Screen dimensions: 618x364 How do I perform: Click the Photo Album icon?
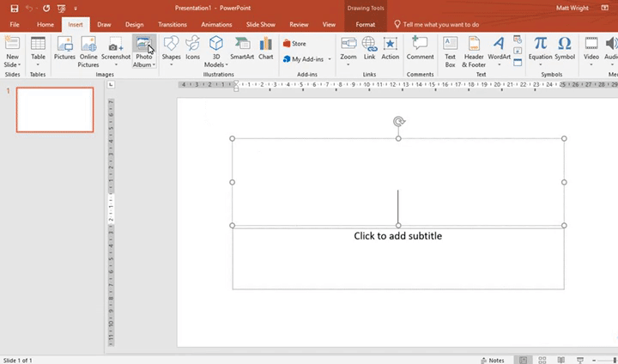pos(143,43)
